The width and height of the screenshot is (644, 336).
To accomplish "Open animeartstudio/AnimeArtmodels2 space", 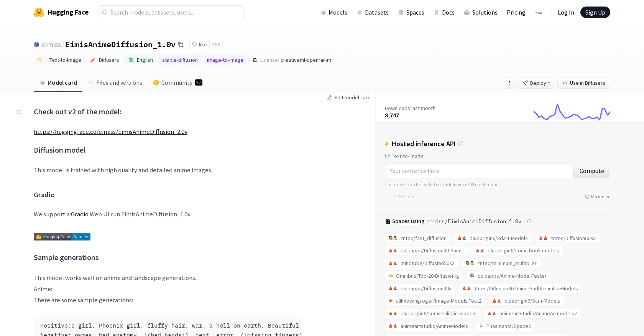I will pos(532,313).
